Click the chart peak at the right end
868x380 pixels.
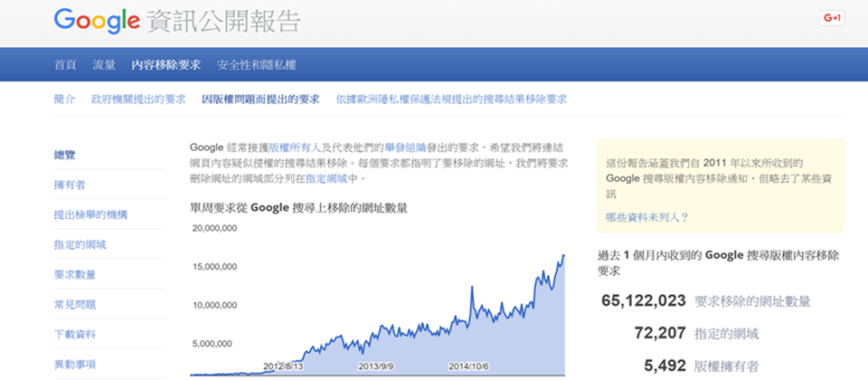[x=563, y=256]
